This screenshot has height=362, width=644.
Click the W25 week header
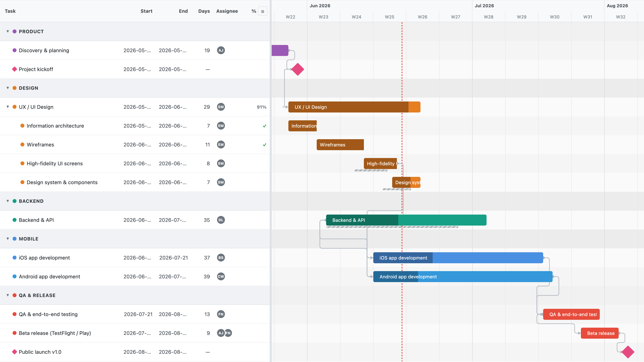click(x=389, y=17)
